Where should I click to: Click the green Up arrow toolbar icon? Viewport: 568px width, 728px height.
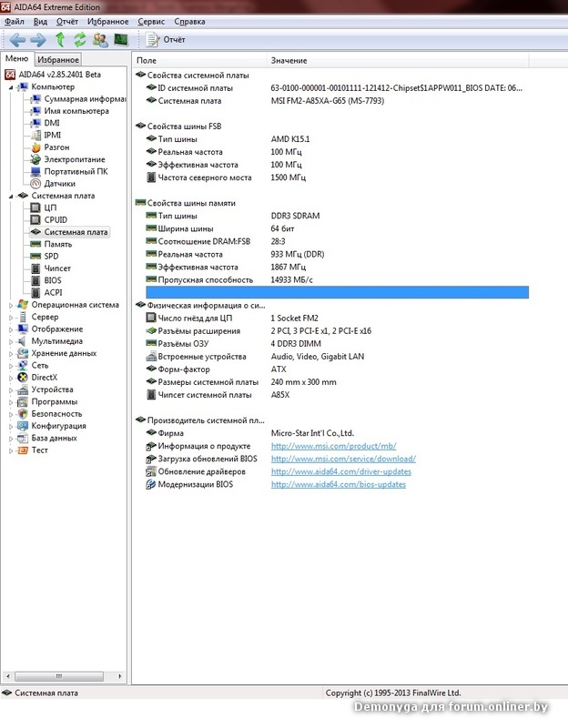coord(60,40)
